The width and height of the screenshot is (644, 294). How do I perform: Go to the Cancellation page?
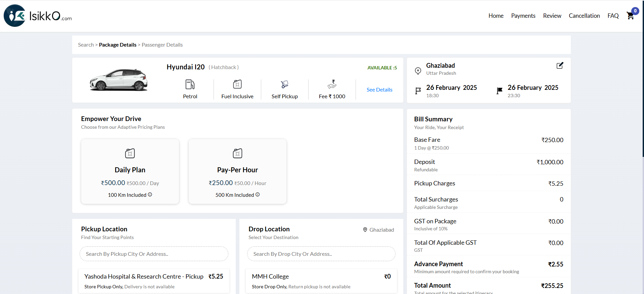click(584, 16)
